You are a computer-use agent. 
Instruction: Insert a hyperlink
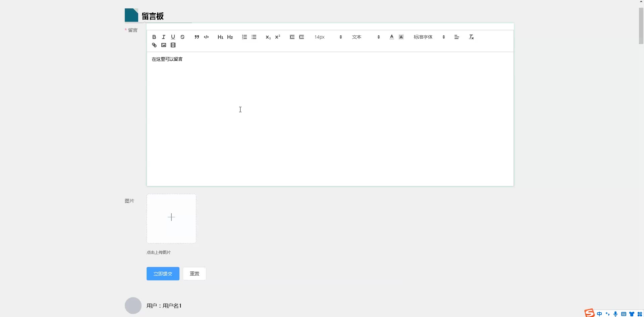154,45
